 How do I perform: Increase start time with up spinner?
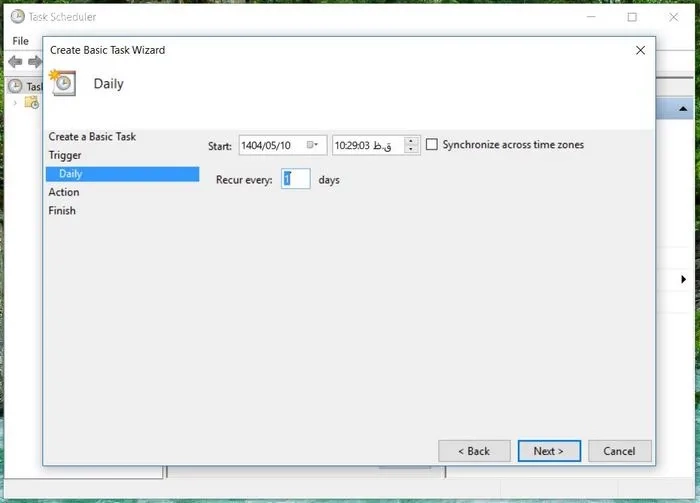click(x=412, y=141)
